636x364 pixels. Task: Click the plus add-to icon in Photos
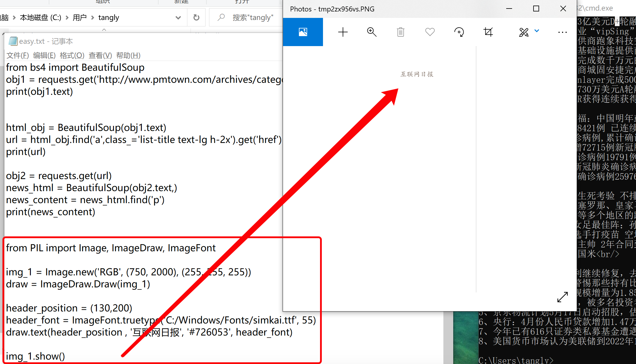point(343,32)
